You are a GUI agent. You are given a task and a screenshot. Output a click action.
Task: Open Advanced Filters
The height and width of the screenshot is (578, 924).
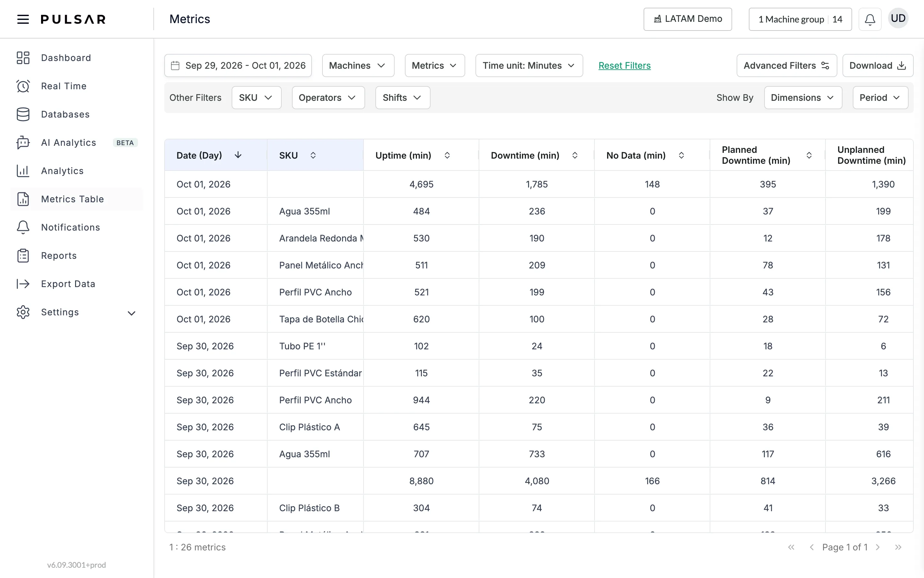pyautogui.click(x=787, y=66)
